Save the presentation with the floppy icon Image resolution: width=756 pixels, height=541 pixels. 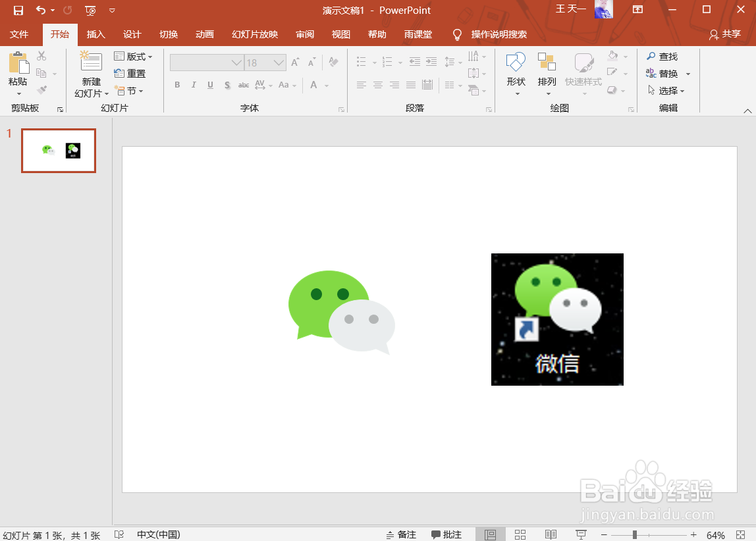[x=18, y=10]
